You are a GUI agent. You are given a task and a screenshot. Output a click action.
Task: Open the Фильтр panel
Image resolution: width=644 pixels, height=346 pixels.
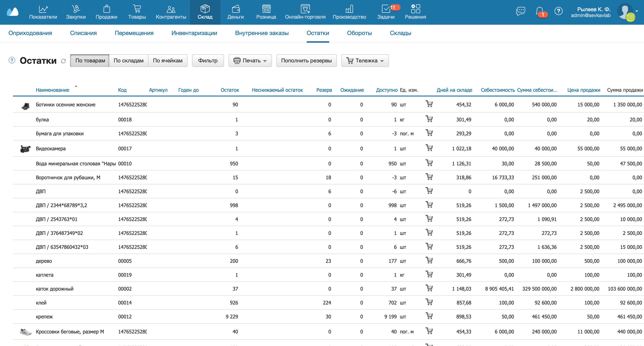click(208, 60)
